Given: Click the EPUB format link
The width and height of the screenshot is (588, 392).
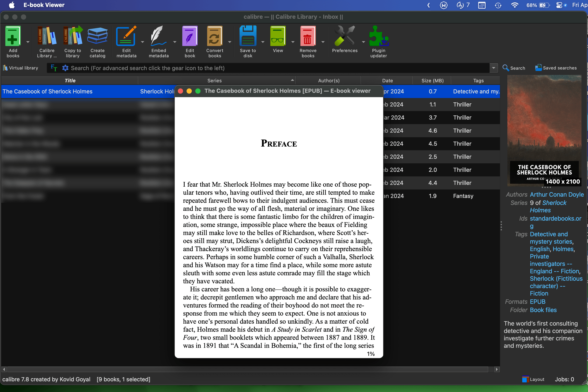Looking at the screenshot, I should (x=537, y=301).
